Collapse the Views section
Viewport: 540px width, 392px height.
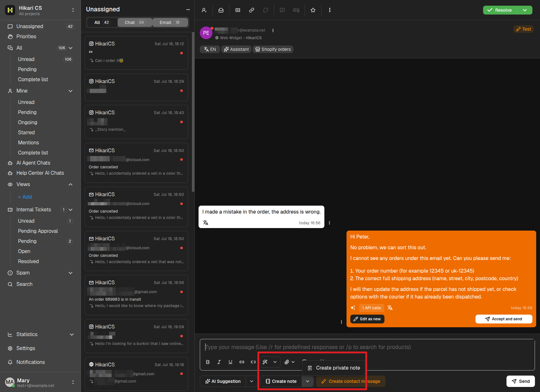pyautogui.click(x=71, y=184)
